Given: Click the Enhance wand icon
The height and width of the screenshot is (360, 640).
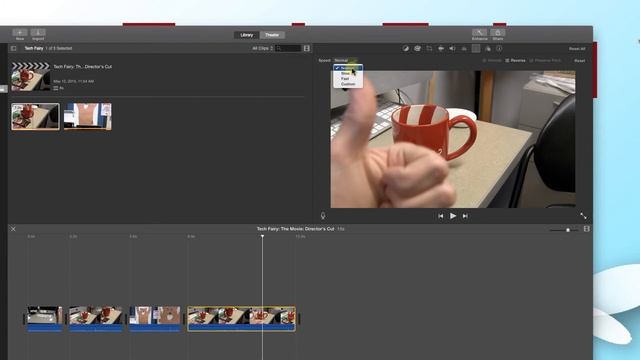Looking at the screenshot, I should click(479, 33).
